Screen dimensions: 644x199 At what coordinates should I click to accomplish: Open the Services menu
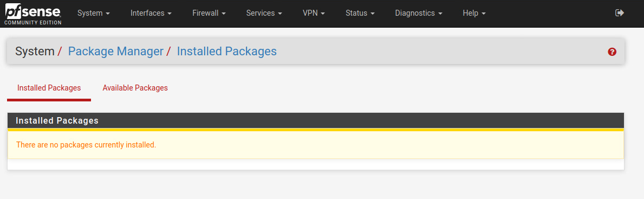[x=264, y=13]
